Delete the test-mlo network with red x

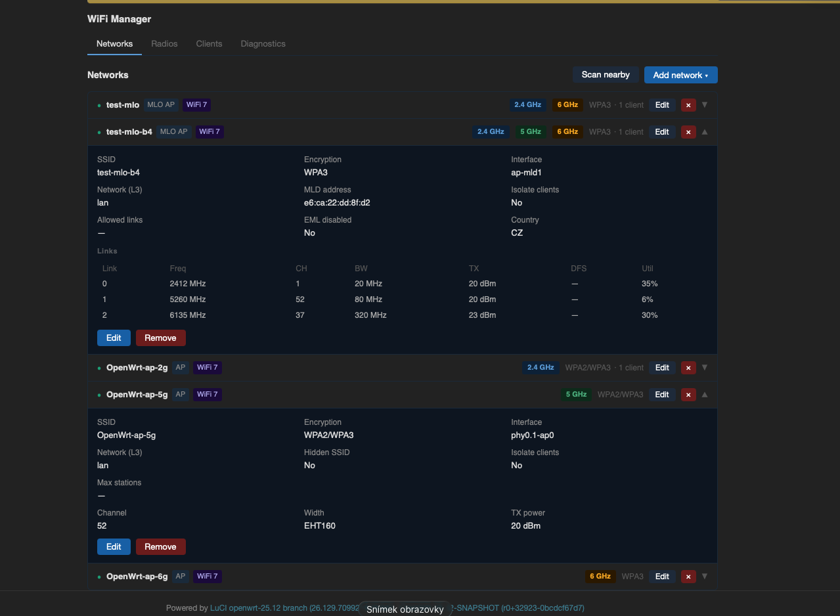[688, 105]
